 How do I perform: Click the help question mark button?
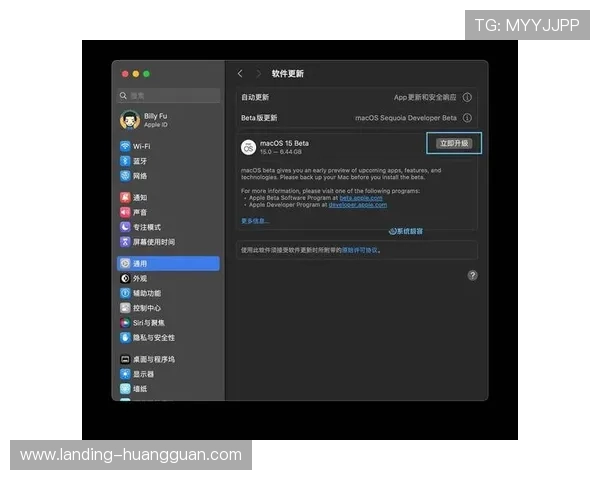point(472,275)
